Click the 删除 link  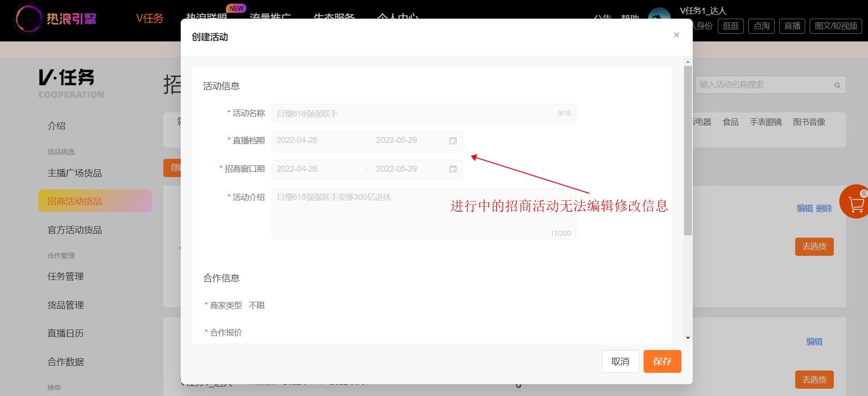coord(824,208)
